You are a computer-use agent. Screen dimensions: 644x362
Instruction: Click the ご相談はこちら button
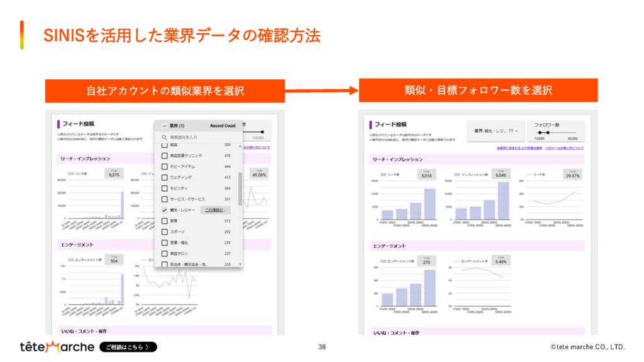click(128, 346)
